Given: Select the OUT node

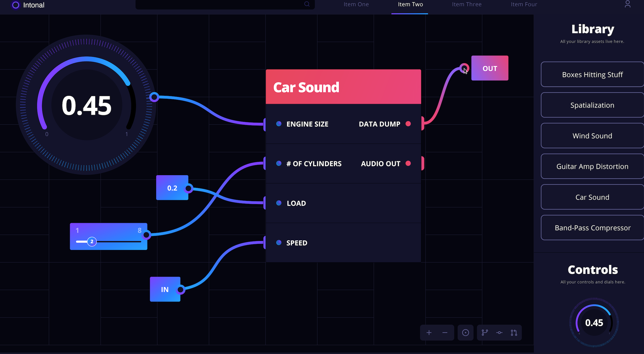Looking at the screenshot, I should (490, 68).
